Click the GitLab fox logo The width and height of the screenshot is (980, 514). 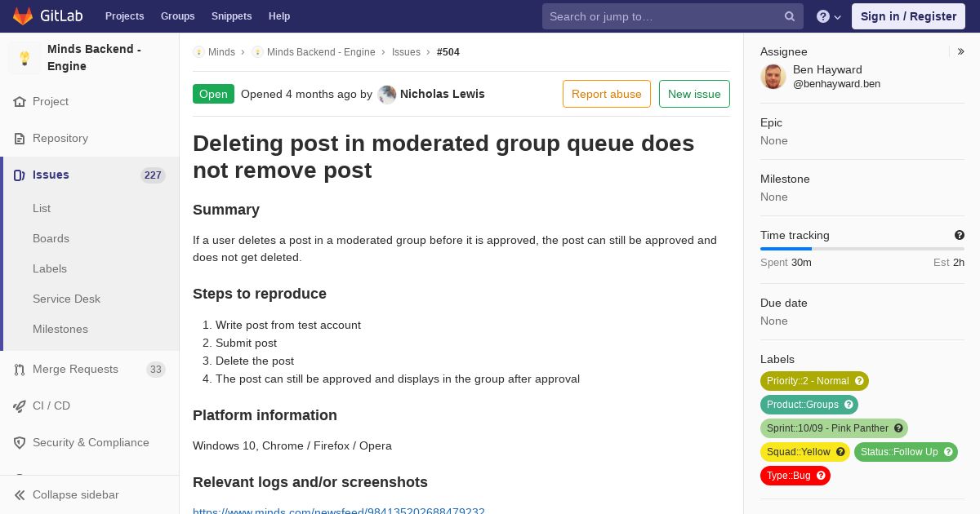[23, 16]
